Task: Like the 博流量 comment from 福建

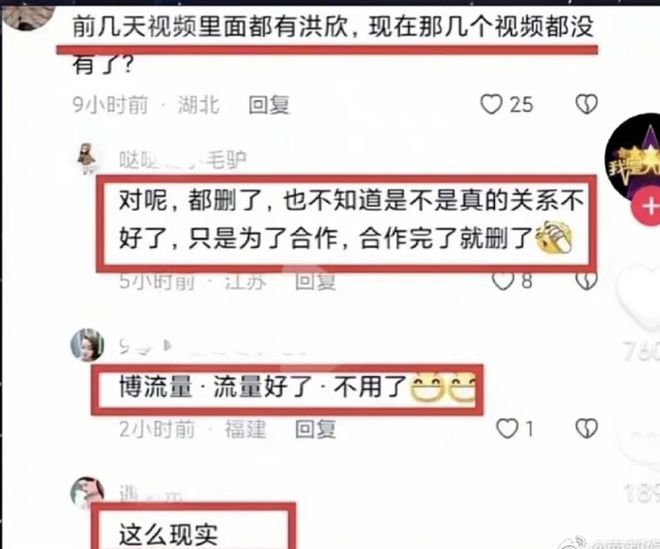Action: [x=507, y=429]
